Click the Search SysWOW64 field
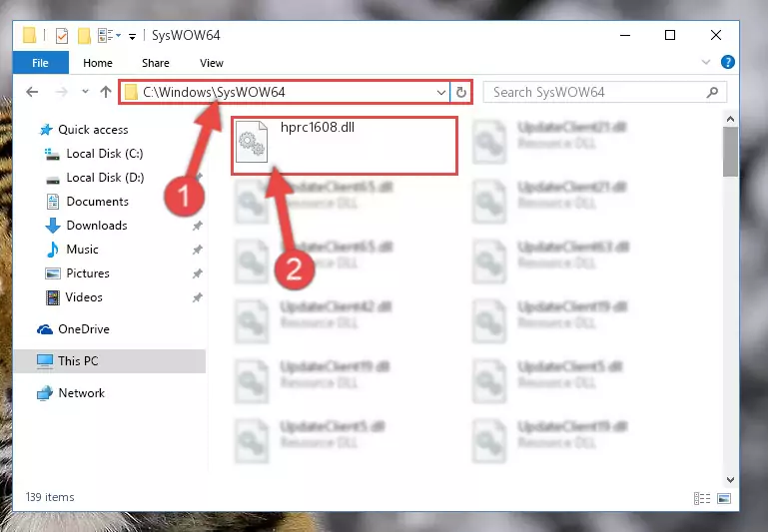Screen dimensions: 768x532 click(605, 92)
